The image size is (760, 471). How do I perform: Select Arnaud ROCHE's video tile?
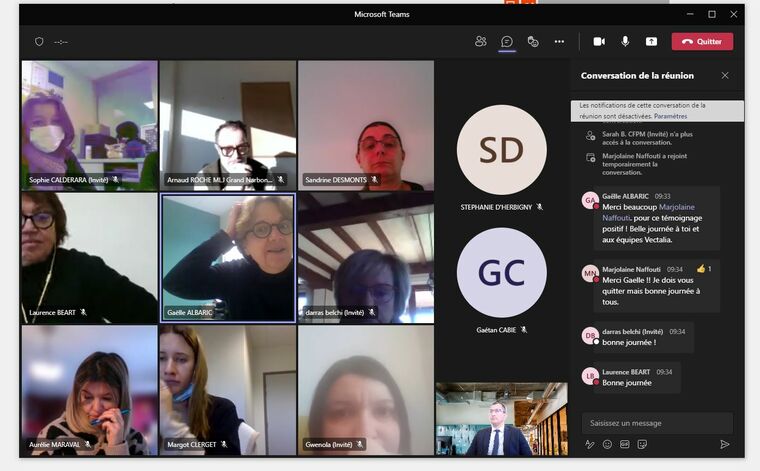[x=228, y=125]
